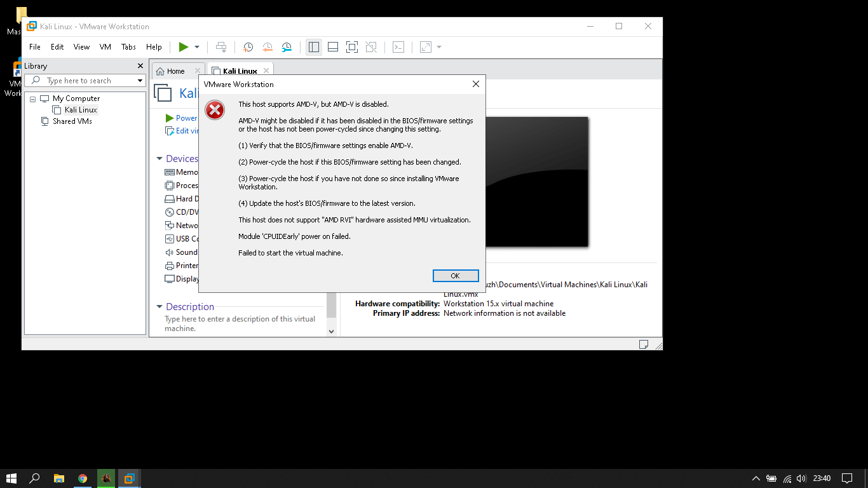
Task: Click the Network Adapter device icon
Action: click(170, 226)
